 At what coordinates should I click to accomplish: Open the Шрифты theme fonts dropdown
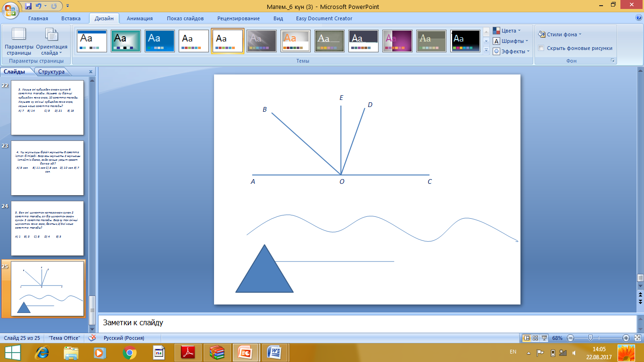pos(512,41)
